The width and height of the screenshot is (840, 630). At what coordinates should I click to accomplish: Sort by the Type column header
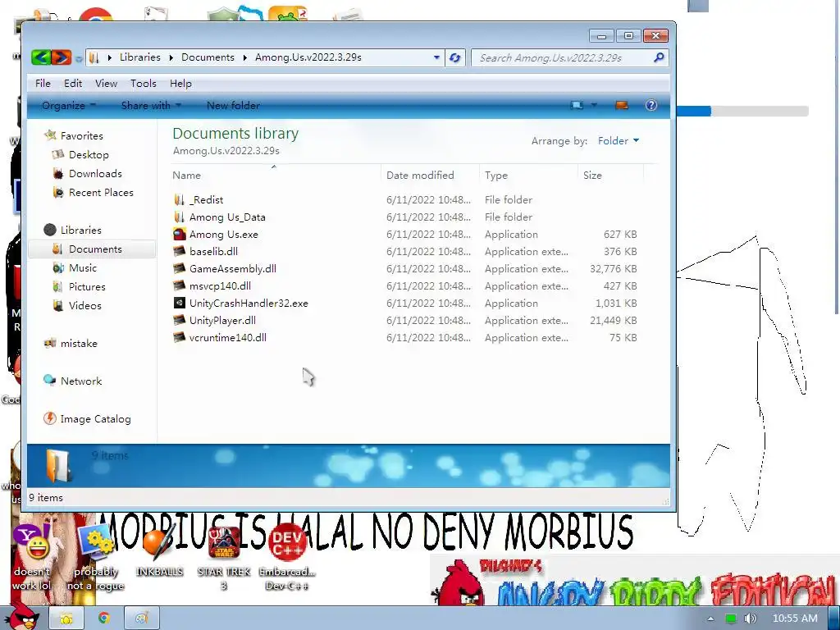(529, 176)
